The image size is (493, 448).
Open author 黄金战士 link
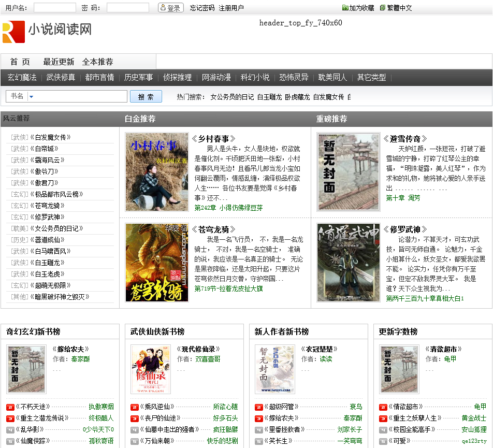[474, 418]
